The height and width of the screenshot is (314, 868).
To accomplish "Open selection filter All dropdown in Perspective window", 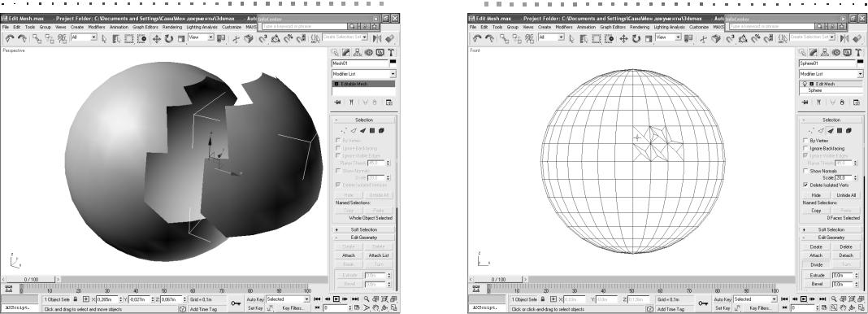I will [94, 37].
